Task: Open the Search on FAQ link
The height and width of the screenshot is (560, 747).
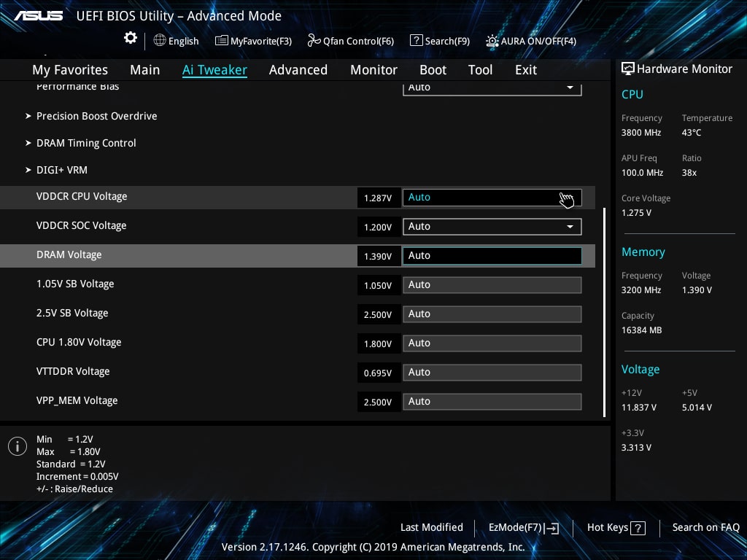Action: 705,528
